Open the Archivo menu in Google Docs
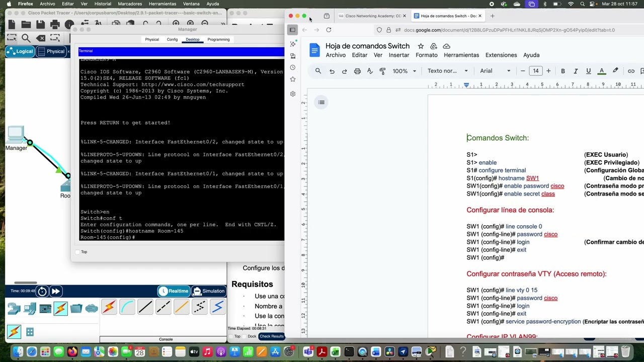This screenshot has height=362, width=644. click(336, 55)
